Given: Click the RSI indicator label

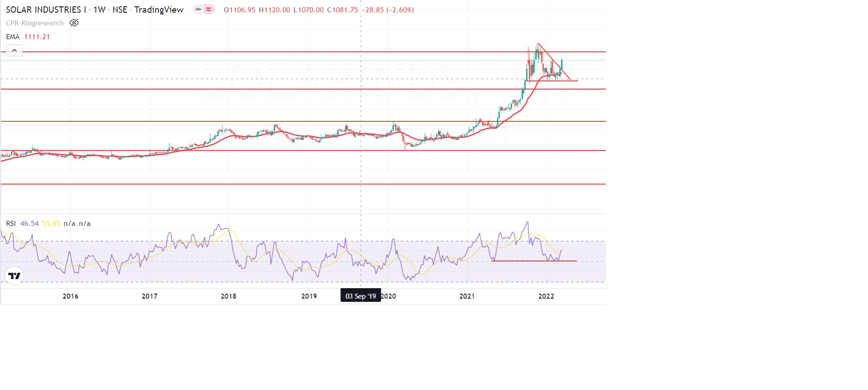Looking at the screenshot, I should [11, 224].
